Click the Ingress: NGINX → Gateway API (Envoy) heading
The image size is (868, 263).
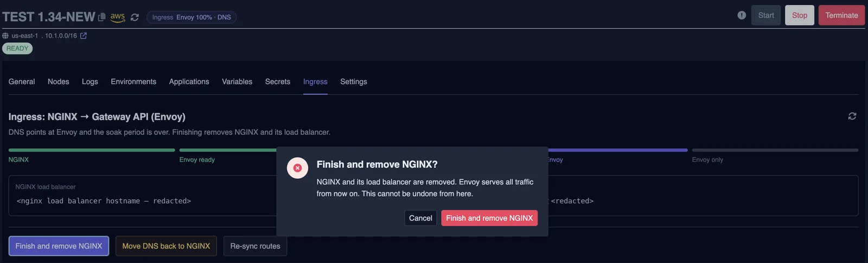click(x=97, y=117)
